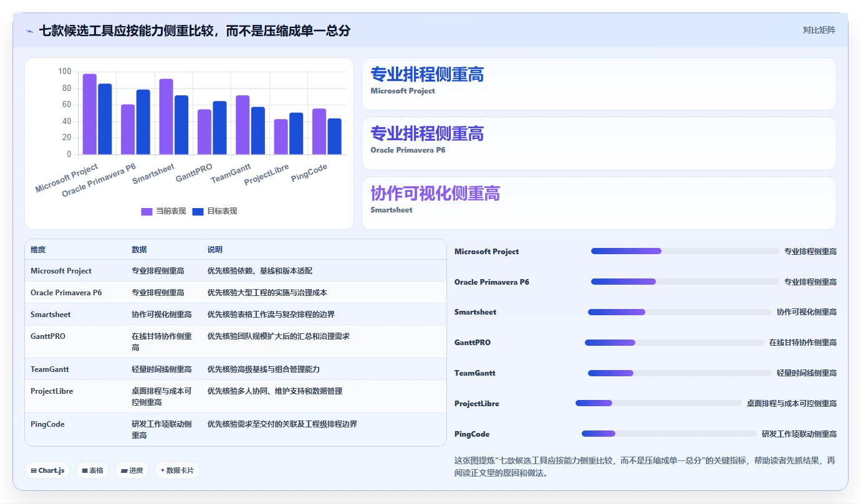861x504 pixels.
Task: Toggle the 当前表现 legend swatch
Action: point(147,211)
